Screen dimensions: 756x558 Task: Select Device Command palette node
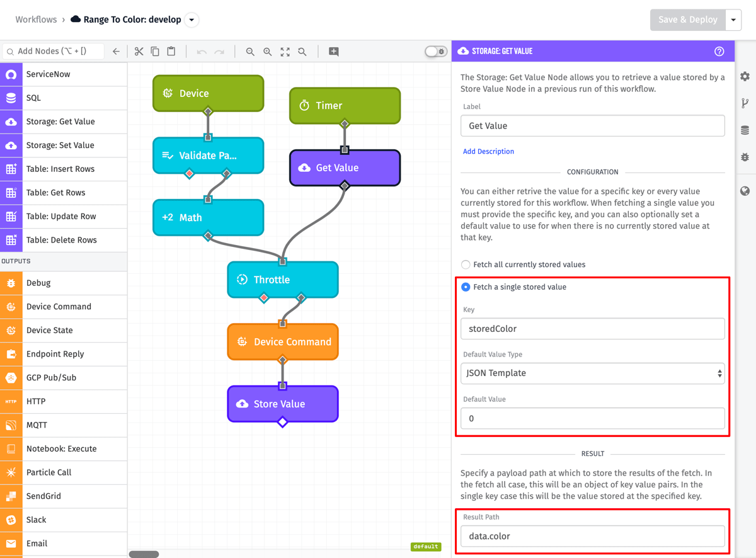point(64,307)
